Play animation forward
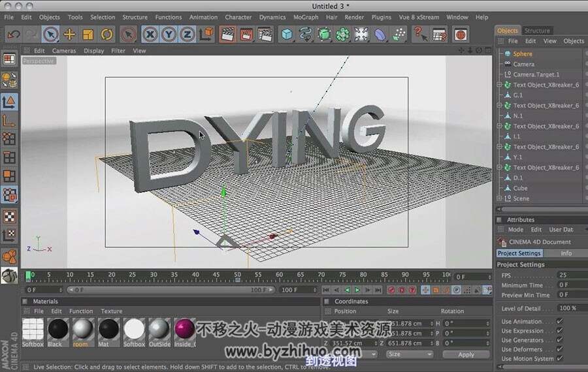This screenshot has height=372, width=588. pyautogui.click(x=357, y=290)
